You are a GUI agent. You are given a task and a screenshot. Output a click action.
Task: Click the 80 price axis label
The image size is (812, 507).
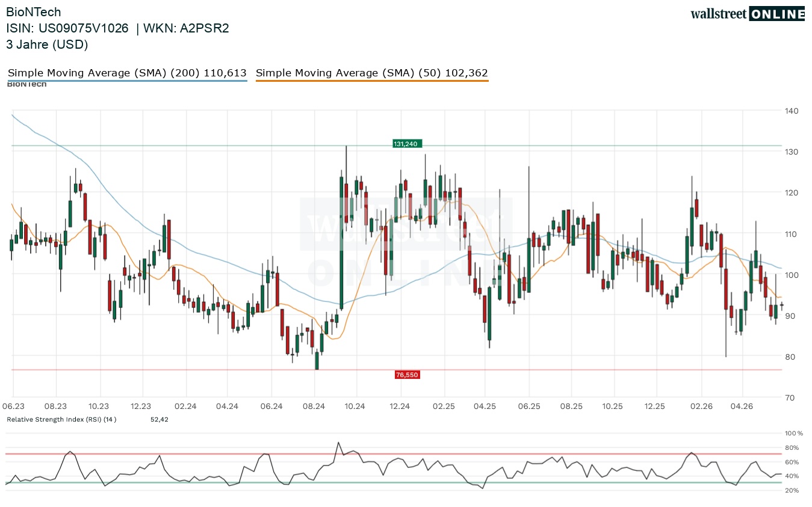(790, 357)
